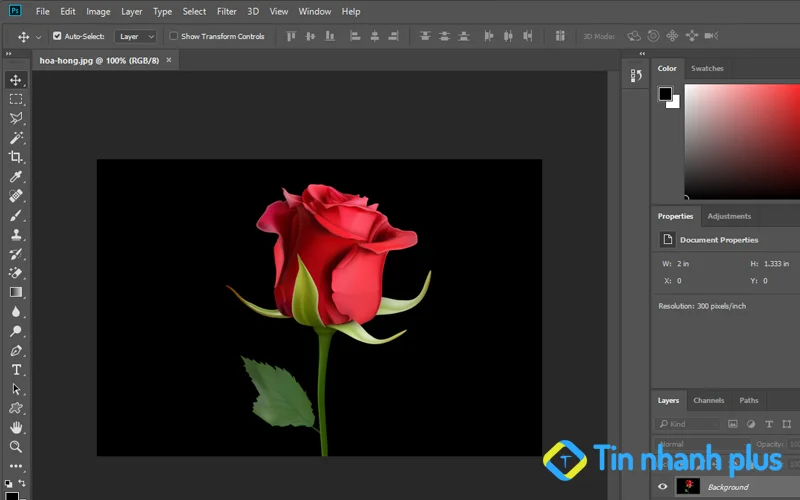Filter layers by type layer icon
The width and height of the screenshot is (800, 500).
769,424
